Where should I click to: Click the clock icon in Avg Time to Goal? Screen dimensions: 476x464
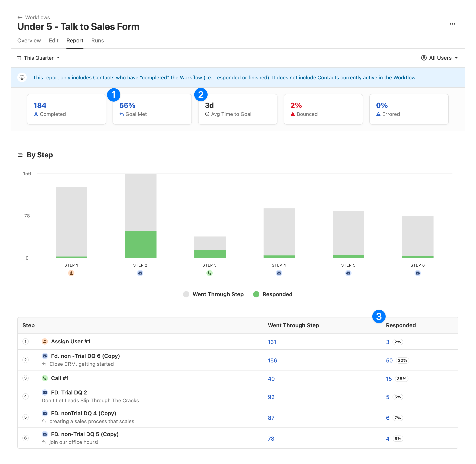[x=207, y=114]
